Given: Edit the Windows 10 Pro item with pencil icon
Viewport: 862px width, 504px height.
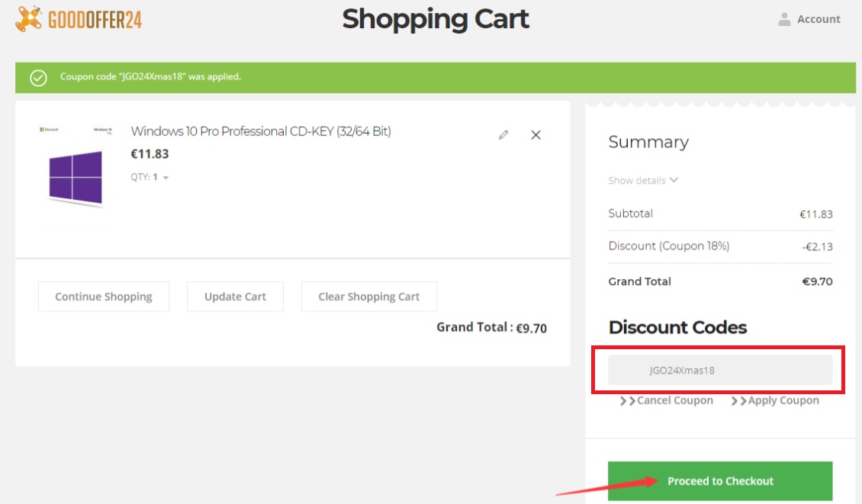Looking at the screenshot, I should click(503, 135).
